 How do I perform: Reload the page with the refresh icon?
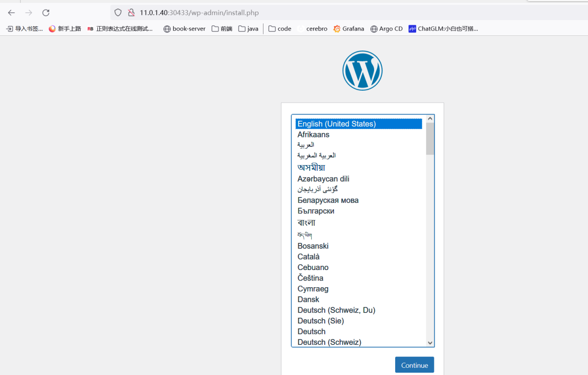coord(46,13)
